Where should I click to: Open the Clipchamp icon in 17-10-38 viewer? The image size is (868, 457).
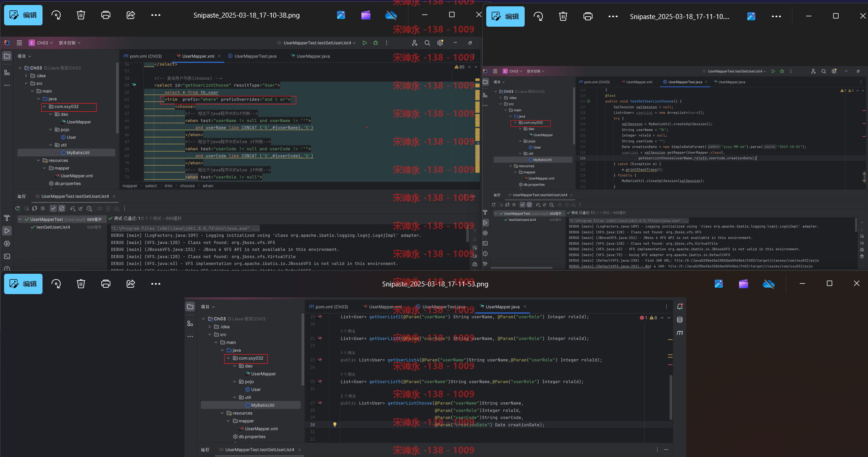coord(366,15)
